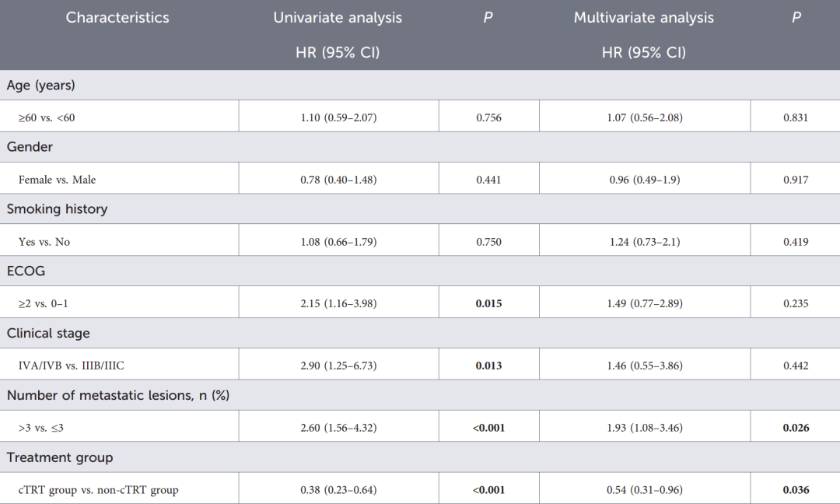Select 'IVA/IVB vs. IIIB/IIIC' row label

72,366
